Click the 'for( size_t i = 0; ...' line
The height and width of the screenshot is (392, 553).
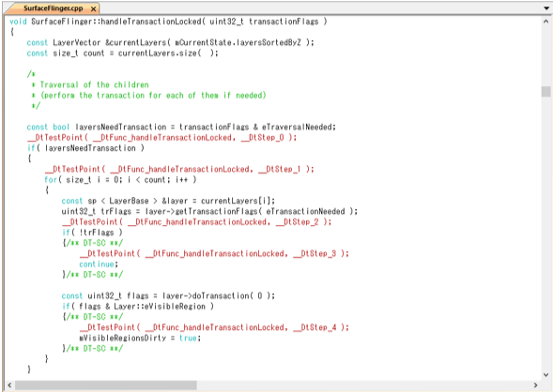tap(120, 180)
